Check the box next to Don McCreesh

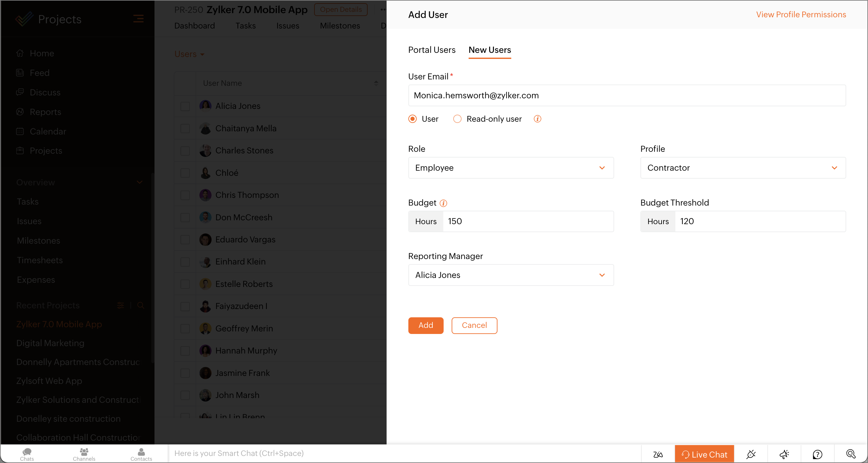(x=185, y=217)
